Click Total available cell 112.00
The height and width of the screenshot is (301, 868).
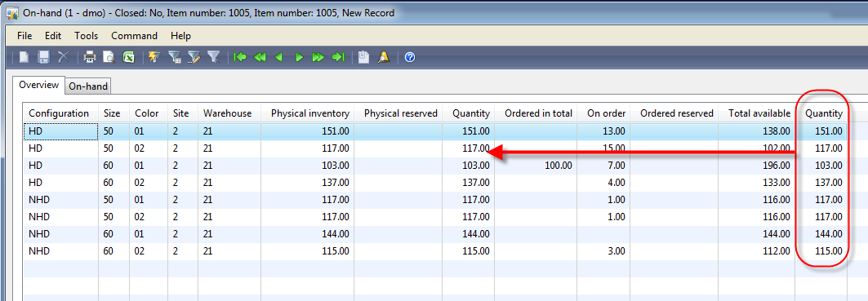click(x=757, y=251)
